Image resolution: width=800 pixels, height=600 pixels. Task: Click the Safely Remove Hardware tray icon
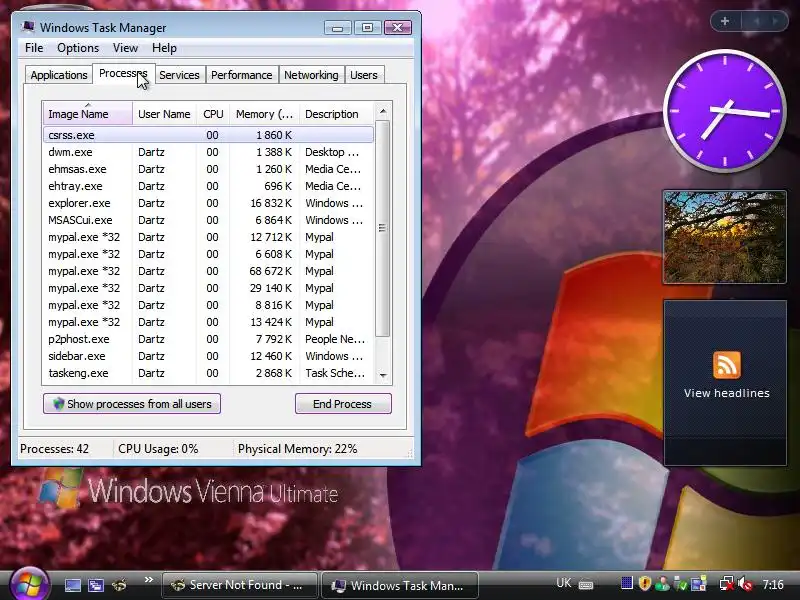(681, 584)
